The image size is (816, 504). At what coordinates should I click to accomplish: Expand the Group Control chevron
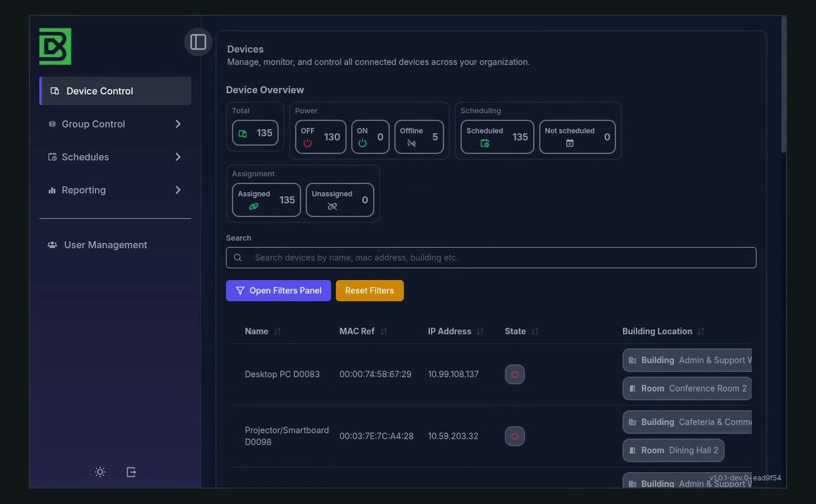[178, 124]
